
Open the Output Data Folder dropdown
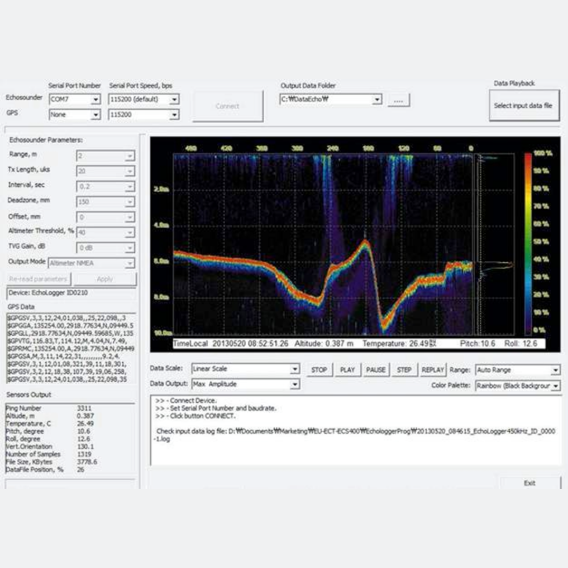[x=330, y=99]
